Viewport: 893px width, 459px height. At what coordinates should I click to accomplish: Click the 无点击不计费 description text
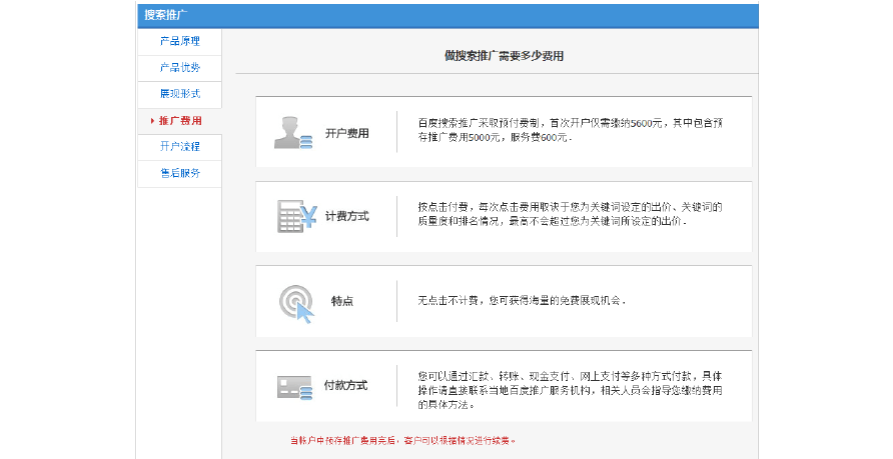[521, 301]
